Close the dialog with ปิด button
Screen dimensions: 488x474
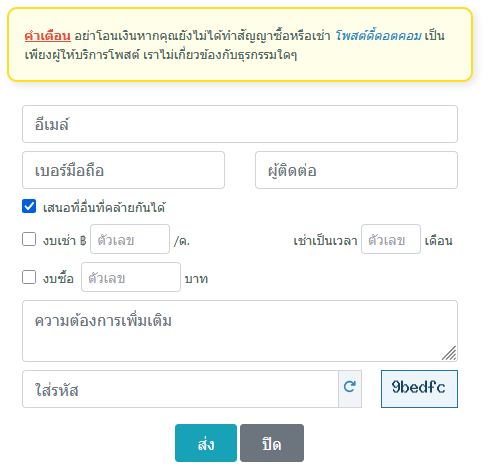pyautogui.click(x=272, y=443)
